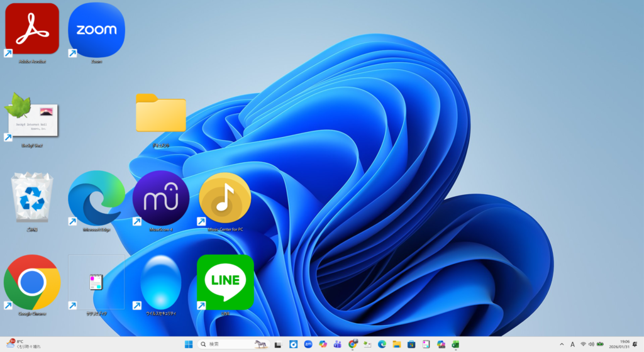Click the Music Center for PC shortcut
Image resolution: width=644 pixels, height=352 pixels.
(x=225, y=197)
